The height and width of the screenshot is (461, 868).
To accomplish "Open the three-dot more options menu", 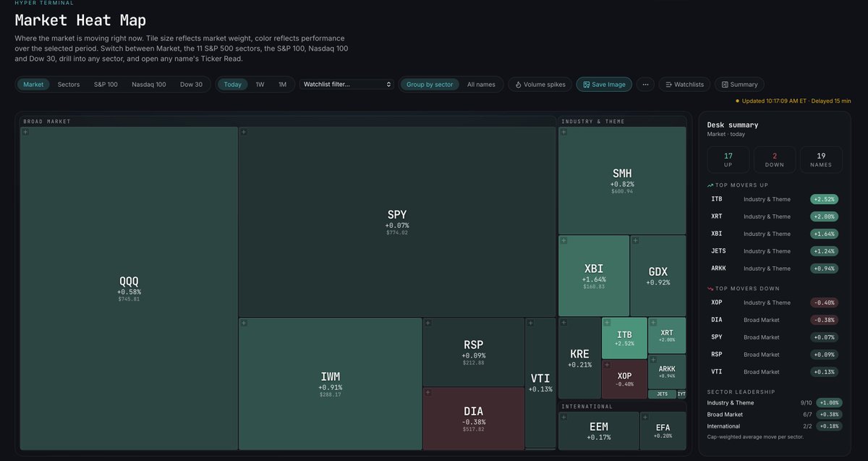I will (x=645, y=85).
